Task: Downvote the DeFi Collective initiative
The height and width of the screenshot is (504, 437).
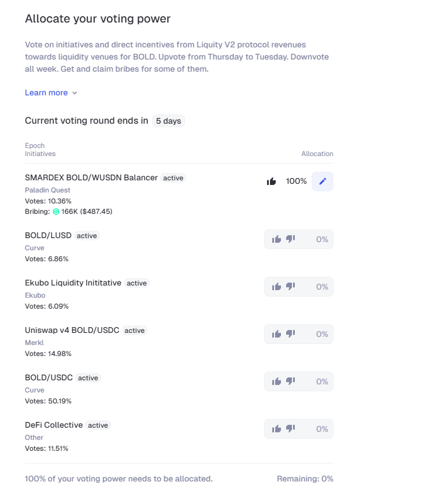Action: coord(290,429)
